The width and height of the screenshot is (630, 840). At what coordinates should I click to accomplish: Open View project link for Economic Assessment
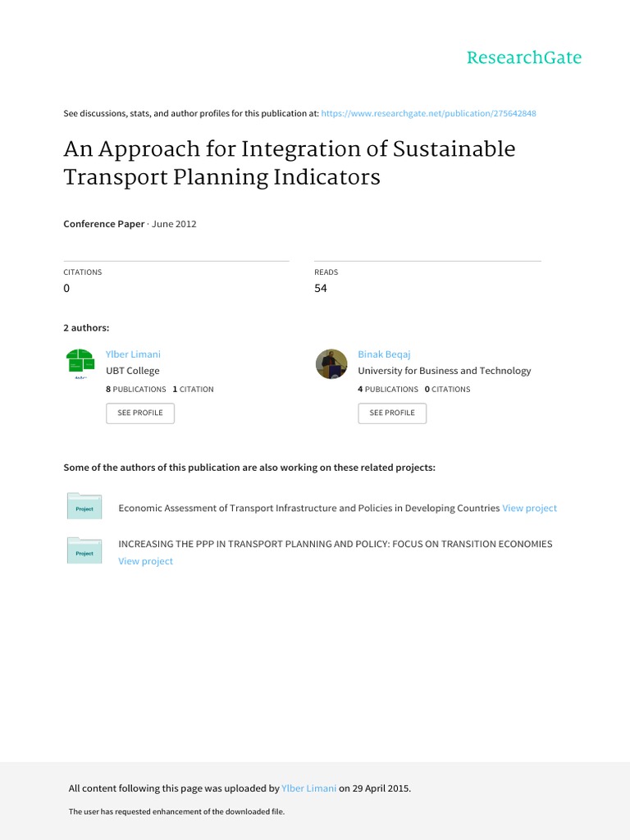pos(529,509)
